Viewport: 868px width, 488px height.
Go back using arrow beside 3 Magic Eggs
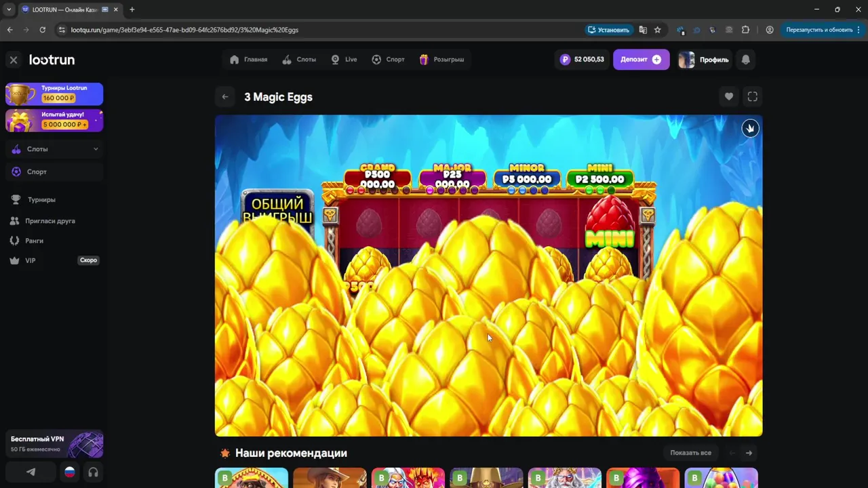pos(225,97)
